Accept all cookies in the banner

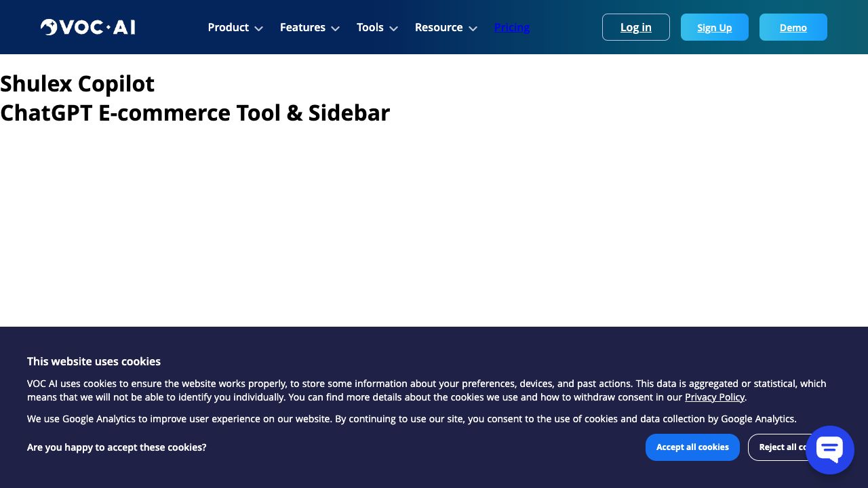[692, 447]
